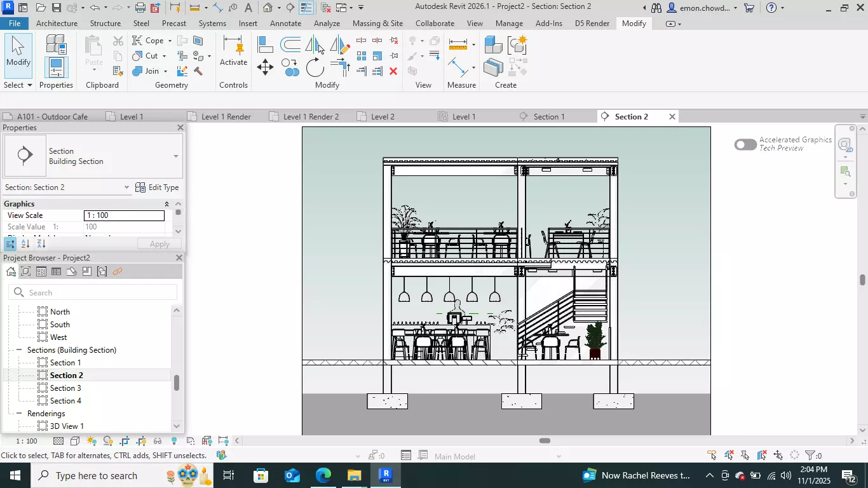Toggle Drag Elements on Selection option
This screenshot has height=488, width=868.
(x=778, y=455)
